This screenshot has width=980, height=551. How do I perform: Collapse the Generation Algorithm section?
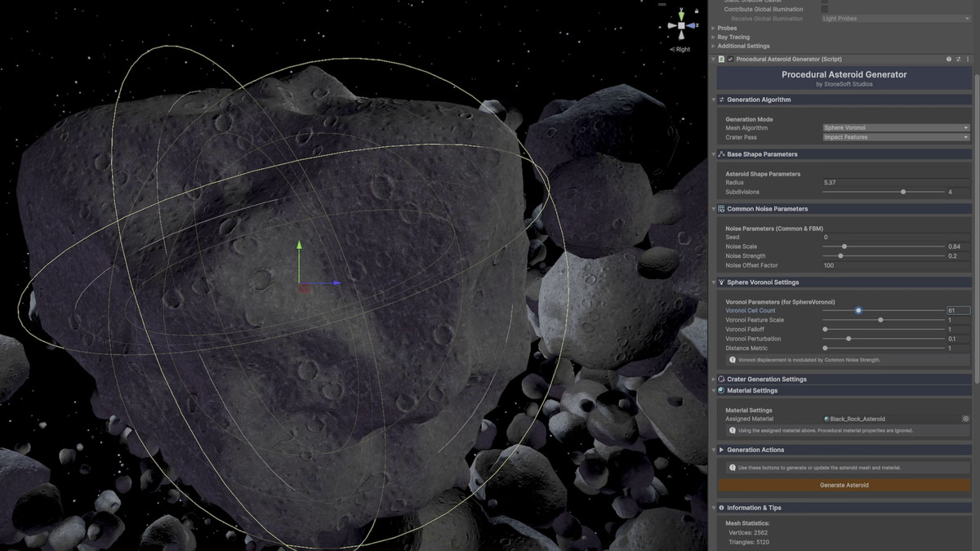click(713, 100)
